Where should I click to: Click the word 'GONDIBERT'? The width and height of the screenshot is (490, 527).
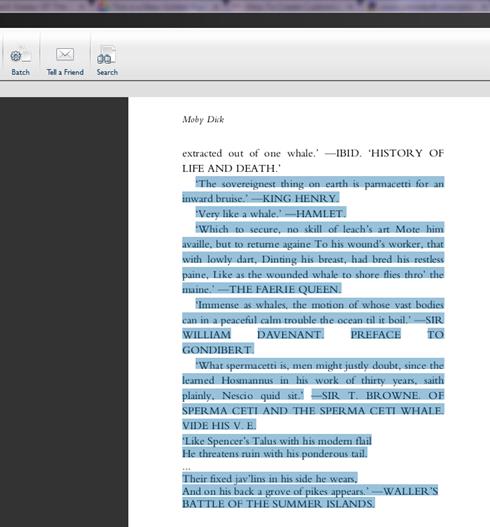(217, 350)
